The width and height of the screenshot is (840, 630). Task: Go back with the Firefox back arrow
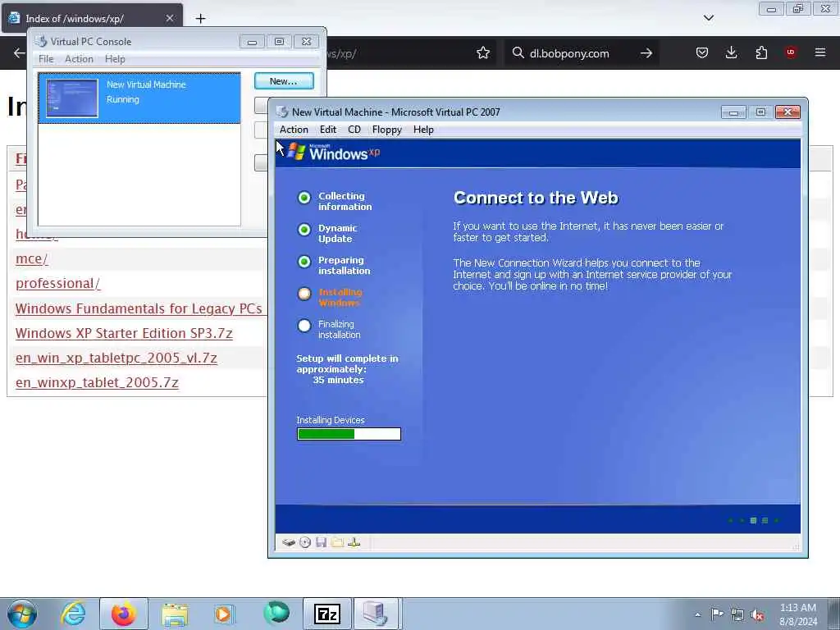20,52
